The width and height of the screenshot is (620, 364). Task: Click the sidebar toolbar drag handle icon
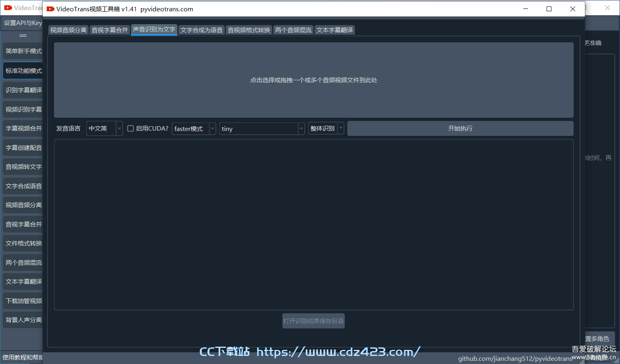tap(23, 36)
